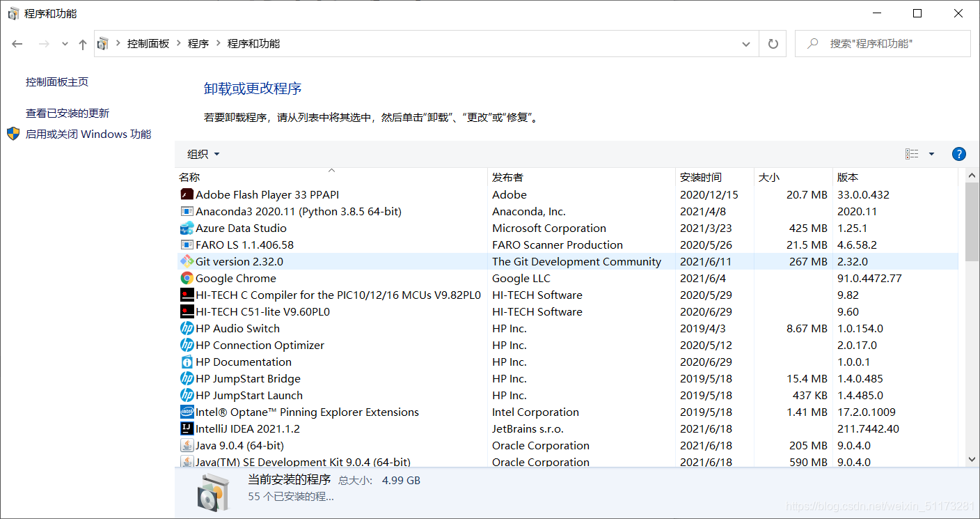Screen dimensions: 980x519
Task: Click the FARO Scanner Production publisher cell
Action: (x=558, y=245)
